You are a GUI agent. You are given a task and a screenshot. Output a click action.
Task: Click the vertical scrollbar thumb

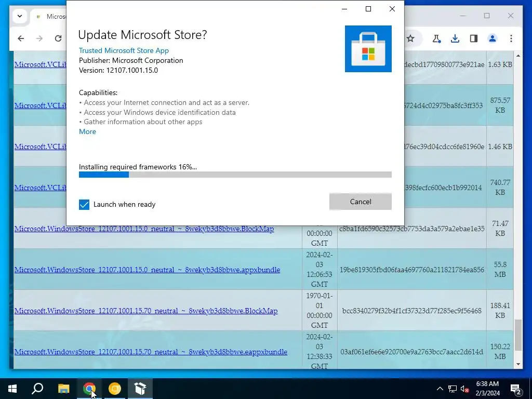point(518,335)
